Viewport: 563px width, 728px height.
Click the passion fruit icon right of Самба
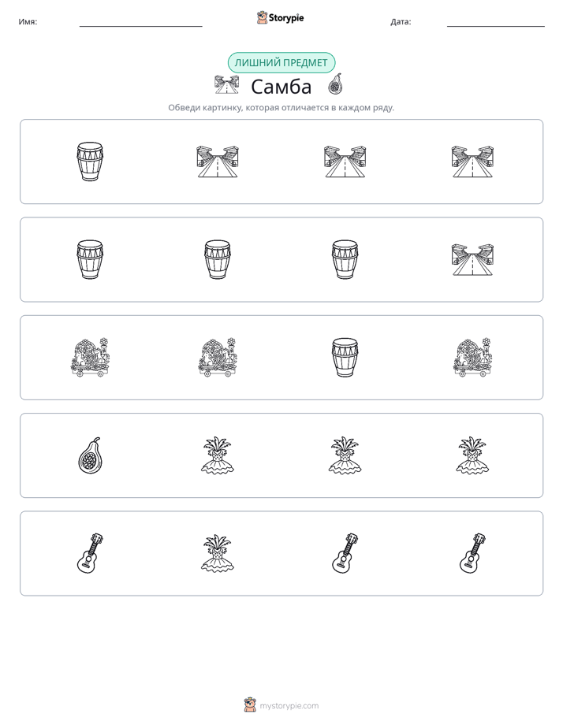(335, 84)
